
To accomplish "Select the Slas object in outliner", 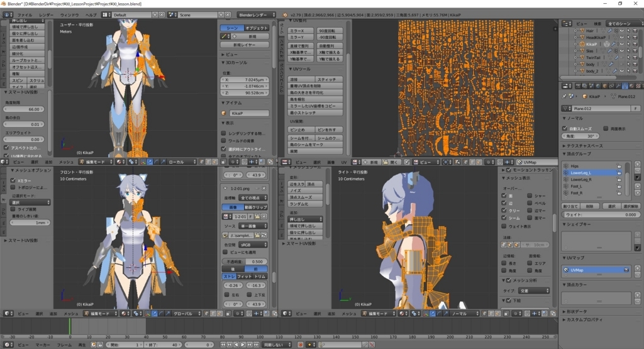I will click(x=590, y=51).
